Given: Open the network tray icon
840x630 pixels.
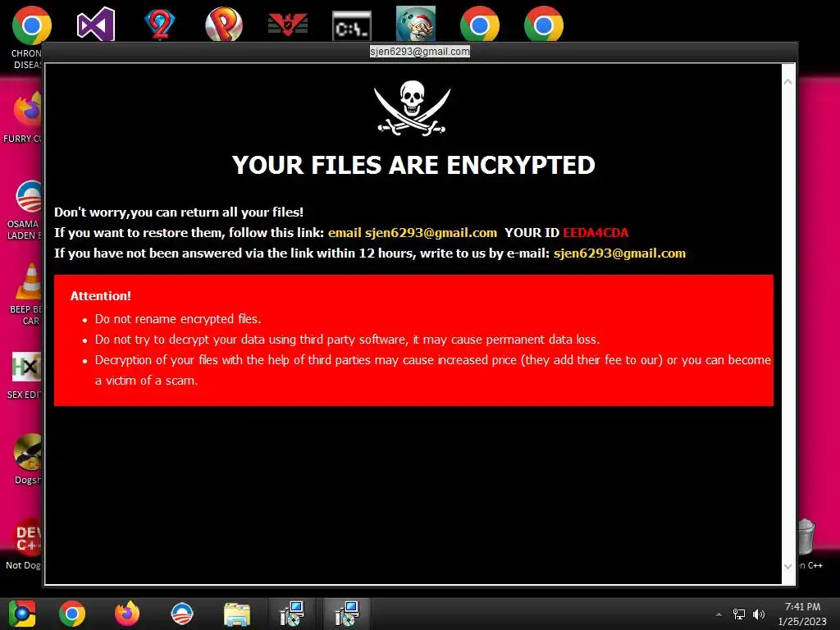Looking at the screenshot, I should pos(739,614).
